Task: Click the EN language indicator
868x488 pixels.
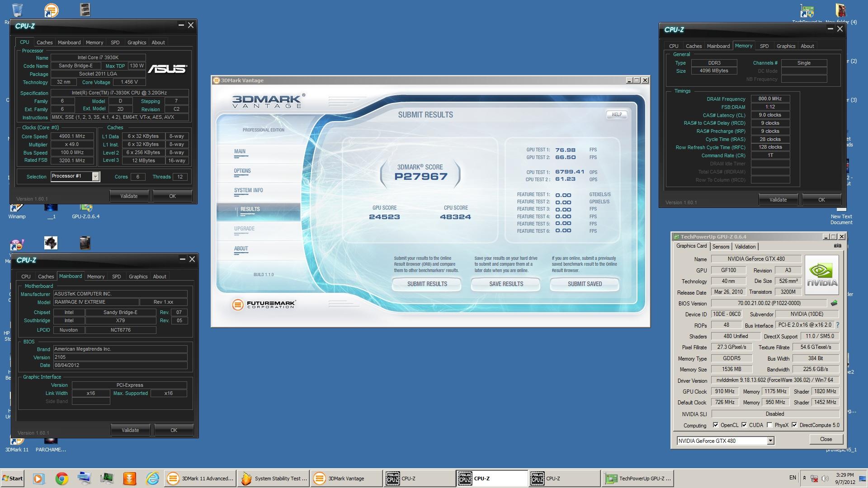Action: (793, 478)
